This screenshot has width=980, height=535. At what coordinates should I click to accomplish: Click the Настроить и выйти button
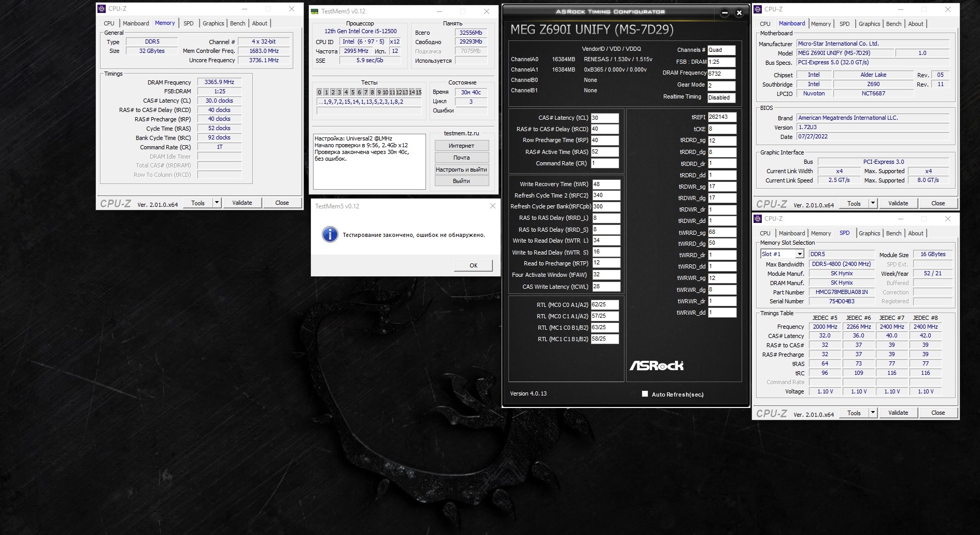pyautogui.click(x=461, y=170)
